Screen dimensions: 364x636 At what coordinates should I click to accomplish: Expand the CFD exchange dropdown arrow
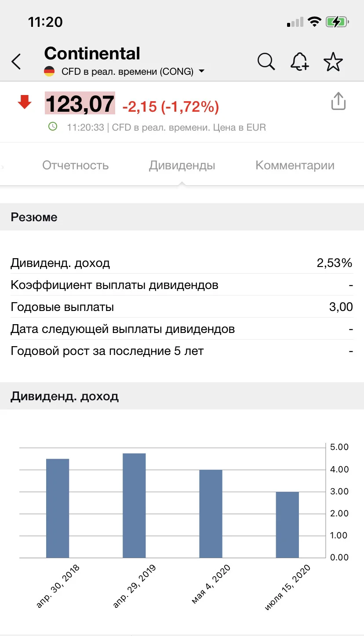[x=201, y=71]
